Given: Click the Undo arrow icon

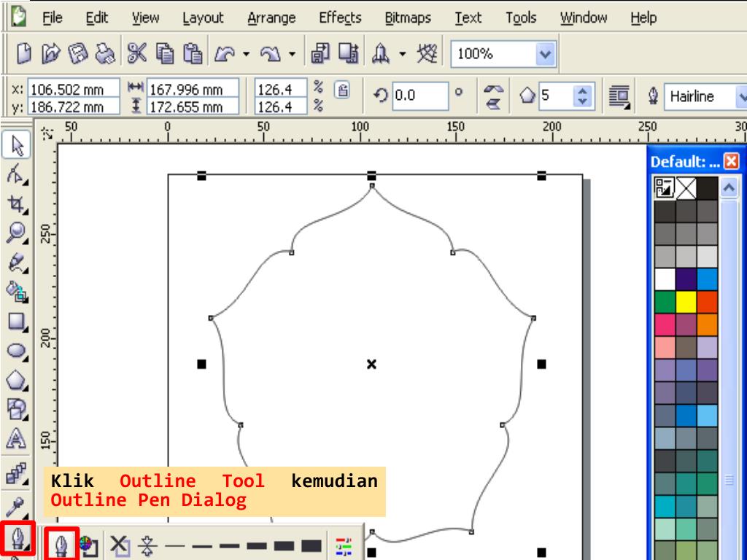Looking at the screenshot, I should pyautogui.click(x=225, y=54).
